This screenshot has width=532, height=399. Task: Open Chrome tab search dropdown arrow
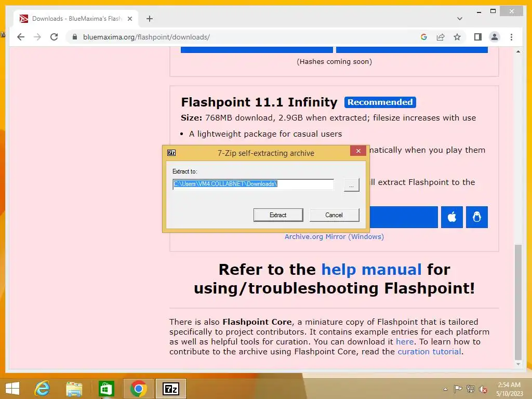click(x=460, y=19)
